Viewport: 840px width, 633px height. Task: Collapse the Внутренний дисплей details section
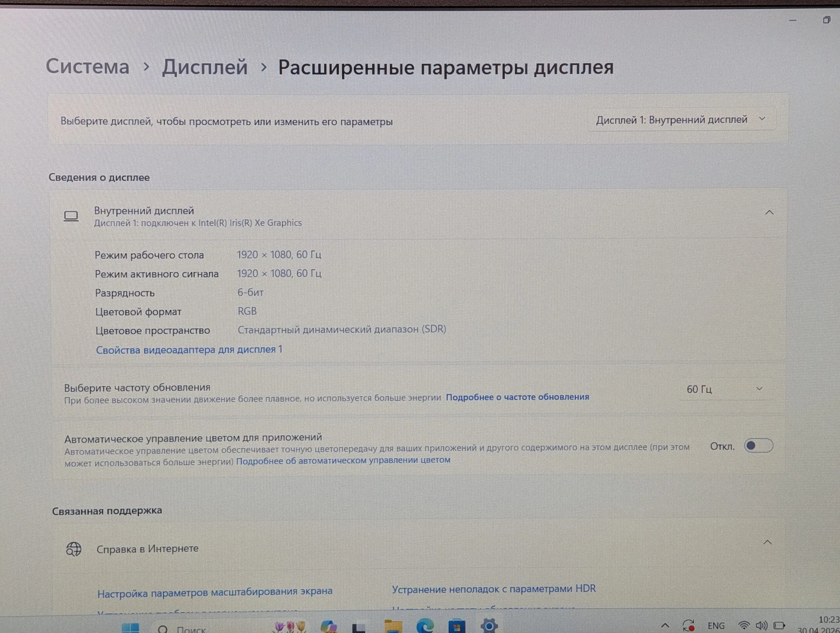pos(769,213)
